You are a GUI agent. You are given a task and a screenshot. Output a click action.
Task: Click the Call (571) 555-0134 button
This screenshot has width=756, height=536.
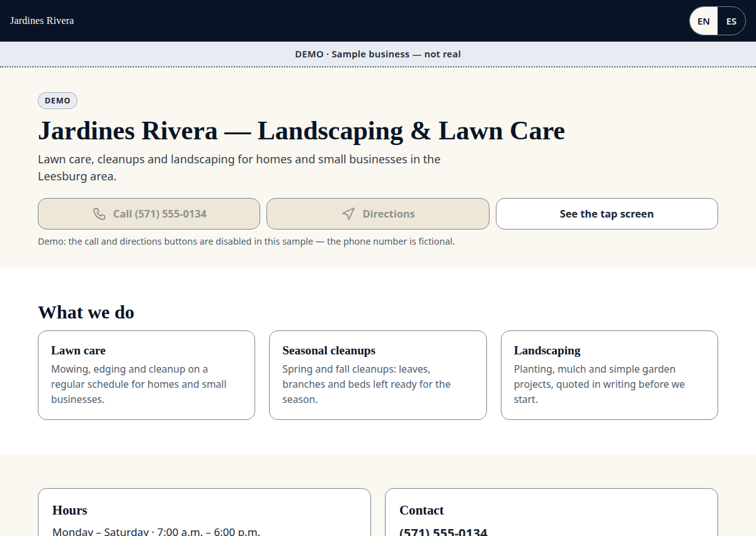click(149, 214)
